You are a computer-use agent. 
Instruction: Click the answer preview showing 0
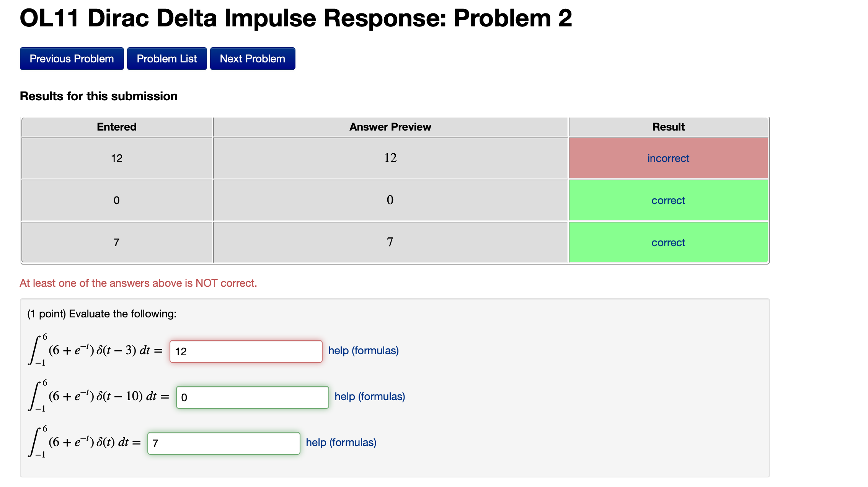point(390,200)
